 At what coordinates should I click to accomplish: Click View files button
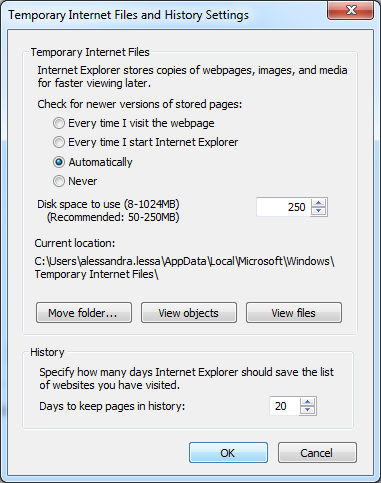(294, 313)
